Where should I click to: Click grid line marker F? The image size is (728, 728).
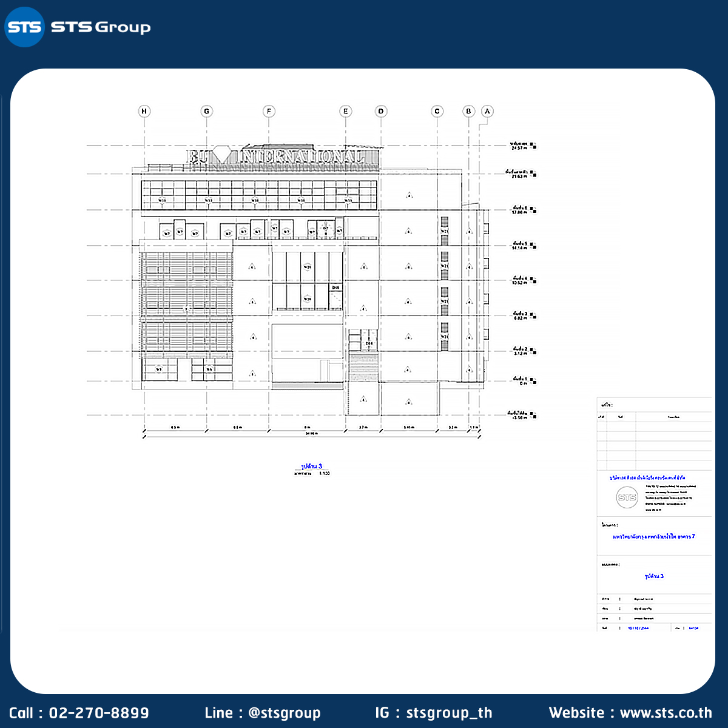pyautogui.click(x=269, y=111)
